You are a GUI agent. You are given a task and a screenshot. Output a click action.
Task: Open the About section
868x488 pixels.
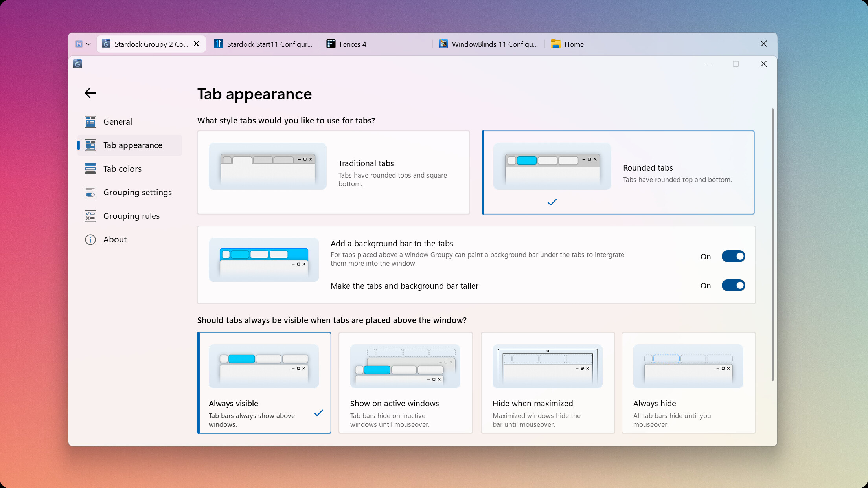tap(115, 239)
